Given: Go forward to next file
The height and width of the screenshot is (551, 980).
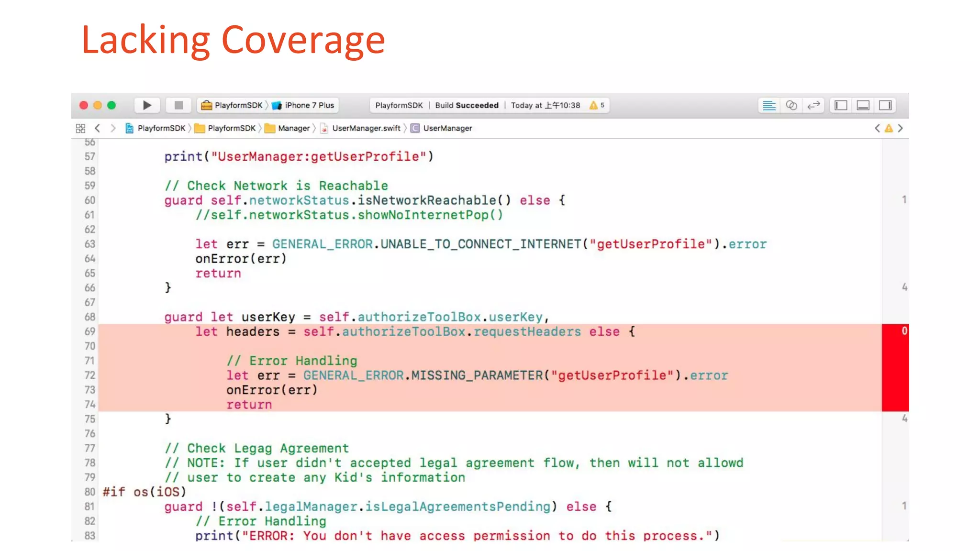Looking at the screenshot, I should pyautogui.click(x=113, y=128).
